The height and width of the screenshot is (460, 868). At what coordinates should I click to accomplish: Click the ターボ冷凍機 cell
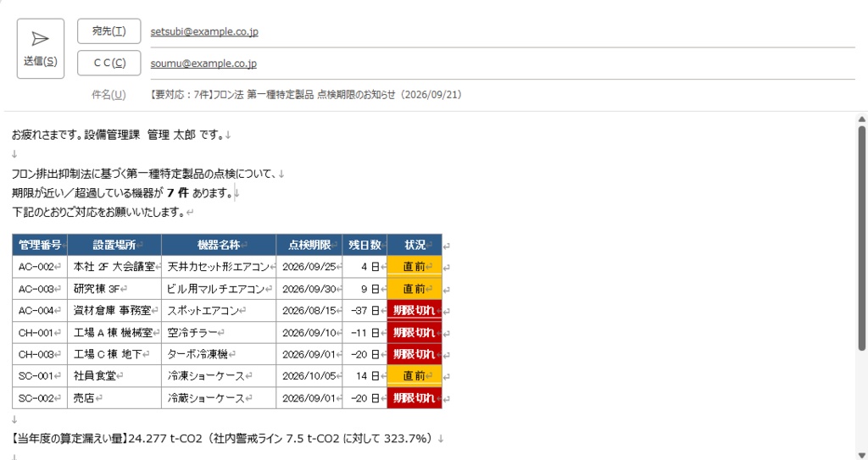[219, 354]
